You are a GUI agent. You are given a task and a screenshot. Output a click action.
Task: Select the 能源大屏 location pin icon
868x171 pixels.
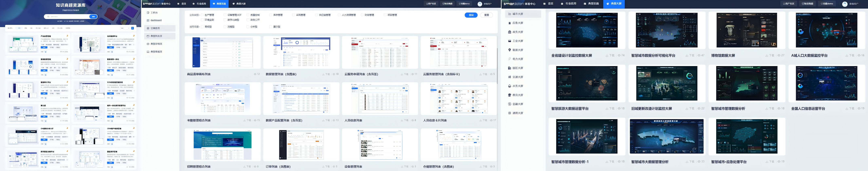click(x=509, y=50)
